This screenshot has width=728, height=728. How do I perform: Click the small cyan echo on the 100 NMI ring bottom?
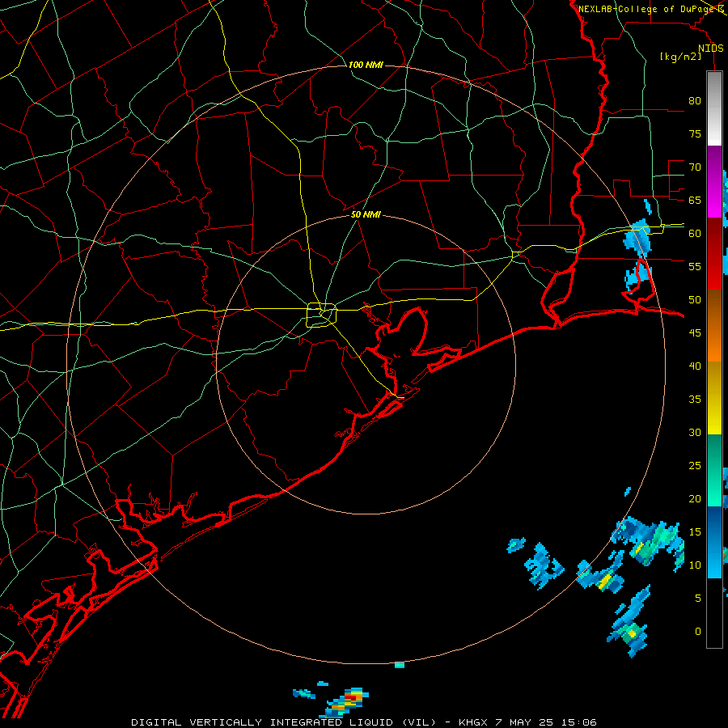(x=400, y=665)
